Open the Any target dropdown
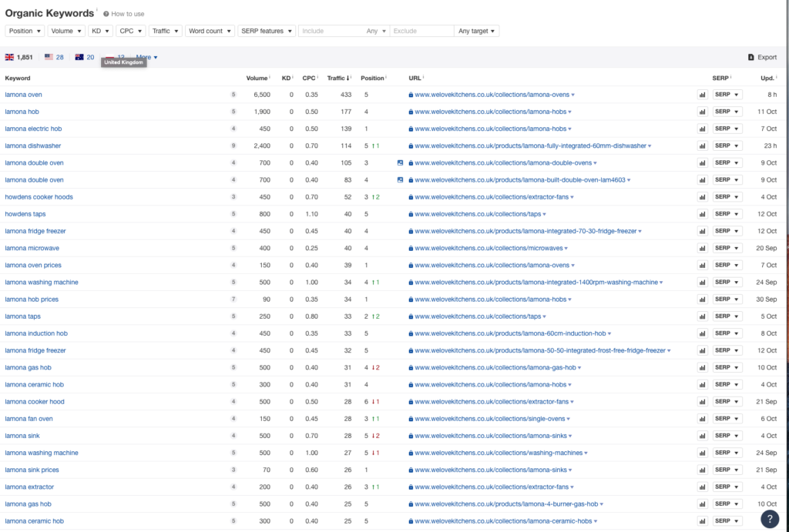The height and width of the screenshot is (532, 789). coord(476,31)
